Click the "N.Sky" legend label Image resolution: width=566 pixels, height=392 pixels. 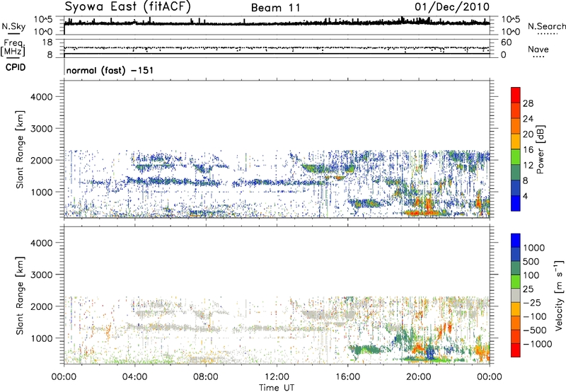13,26
